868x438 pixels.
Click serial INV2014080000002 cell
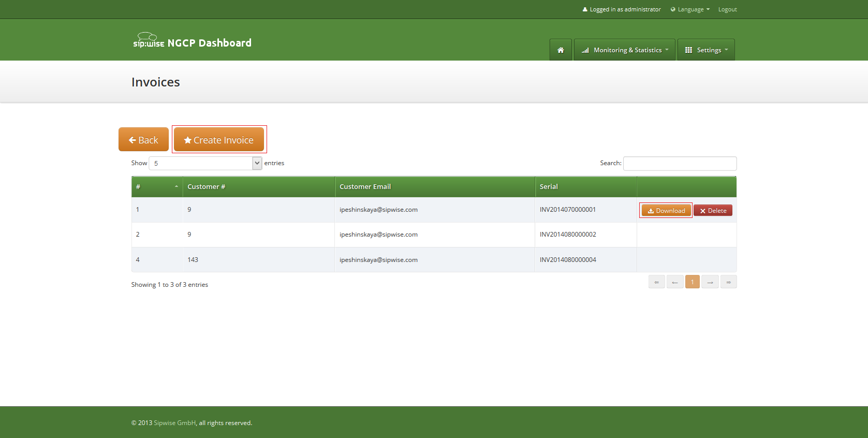click(586, 235)
